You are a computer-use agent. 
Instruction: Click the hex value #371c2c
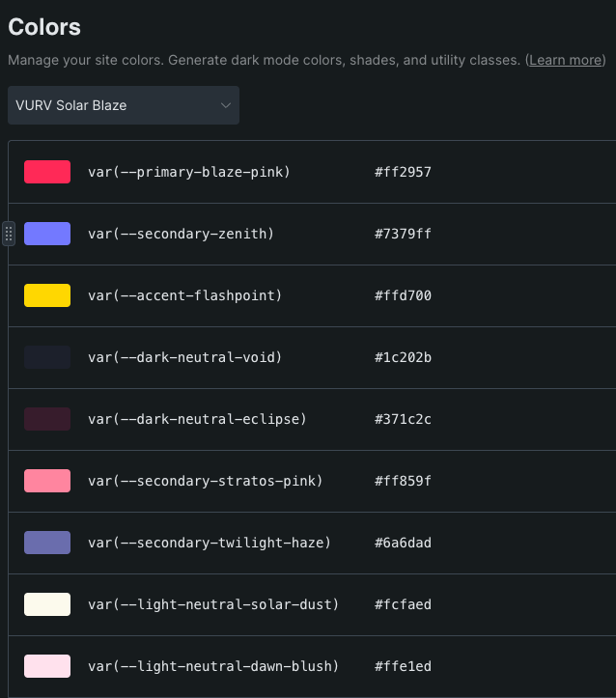click(403, 419)
